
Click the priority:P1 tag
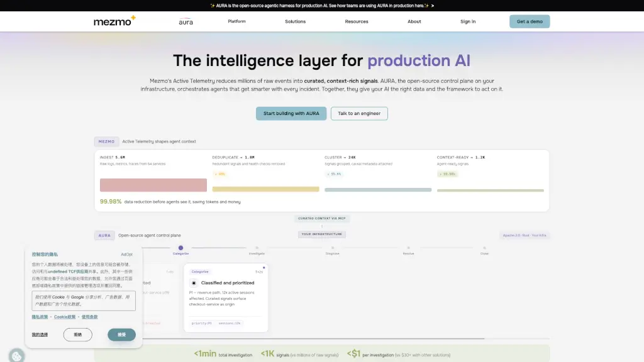point(202,323)
